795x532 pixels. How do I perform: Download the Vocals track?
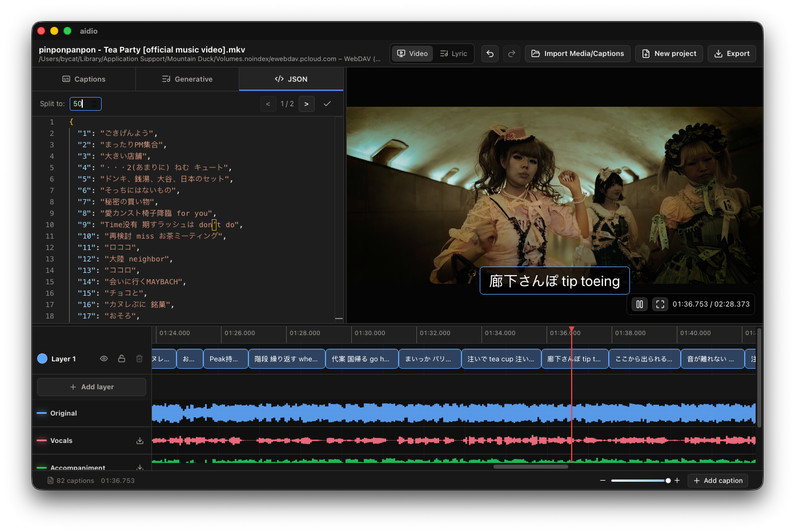point(140,441)
